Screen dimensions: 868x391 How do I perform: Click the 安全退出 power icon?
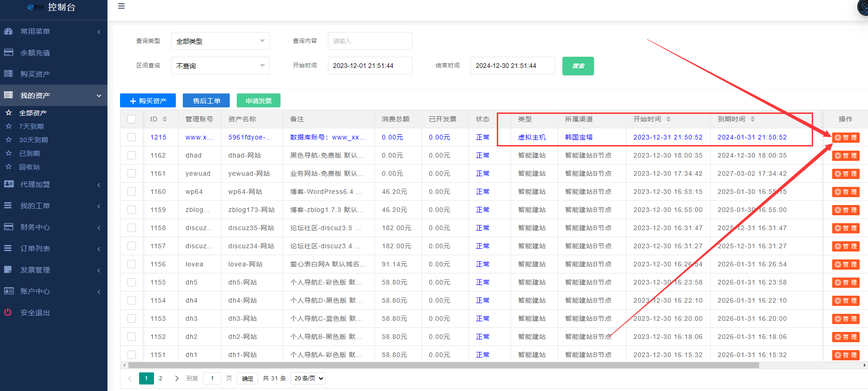tap(8, 312)
